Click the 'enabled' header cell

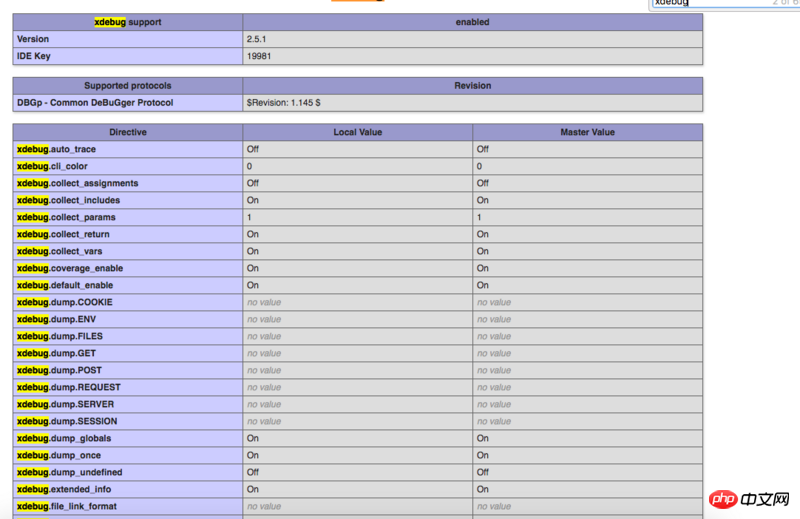point(472,22)
